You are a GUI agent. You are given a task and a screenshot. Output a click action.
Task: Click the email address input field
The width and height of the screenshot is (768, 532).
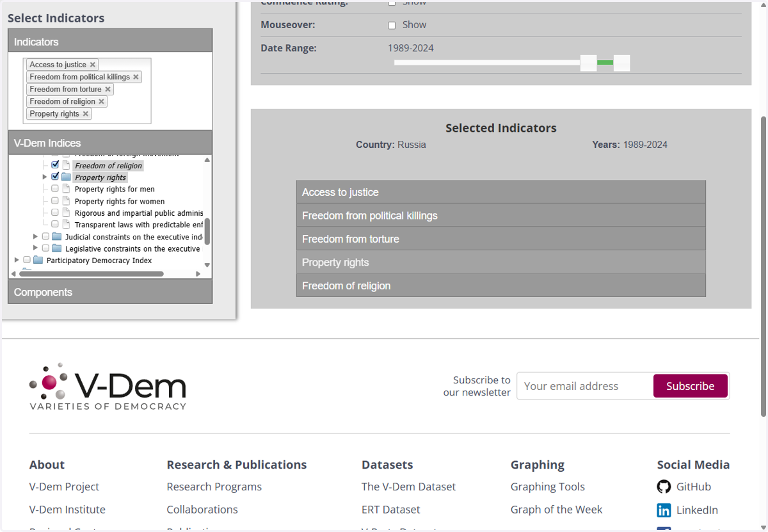585,386
